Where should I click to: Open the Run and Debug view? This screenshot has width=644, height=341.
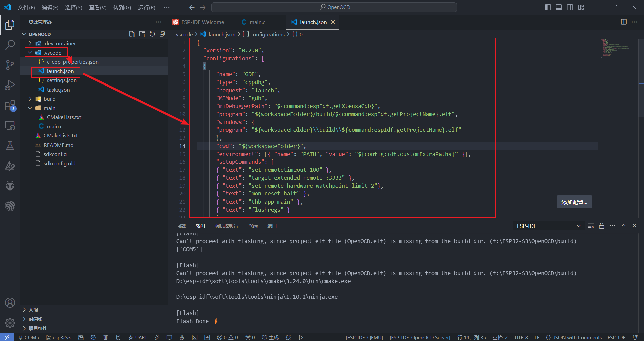coord(10,85)
